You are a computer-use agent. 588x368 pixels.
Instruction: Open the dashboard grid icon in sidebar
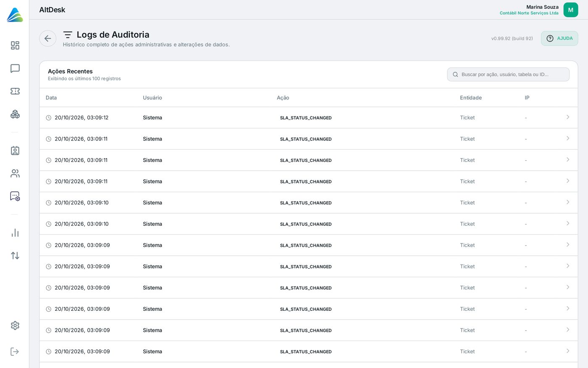coord(15,45)
